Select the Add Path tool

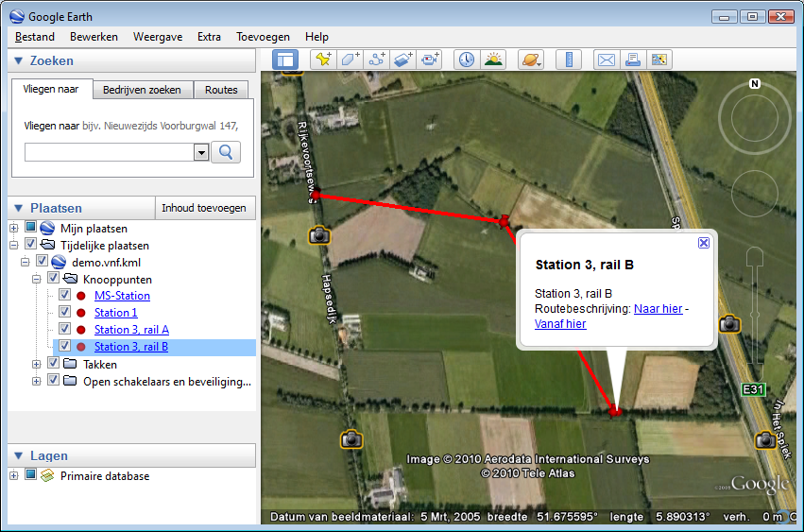[377, 60]
